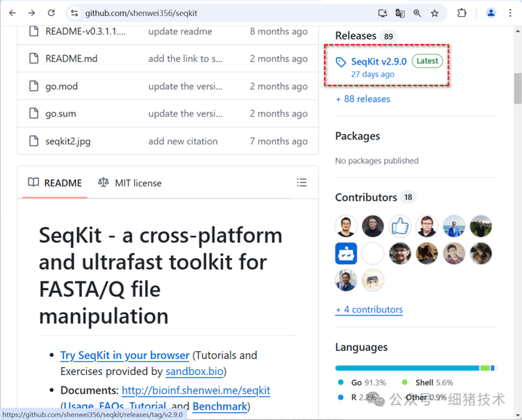Open the browser profile avatar

(x=491, y=13)
